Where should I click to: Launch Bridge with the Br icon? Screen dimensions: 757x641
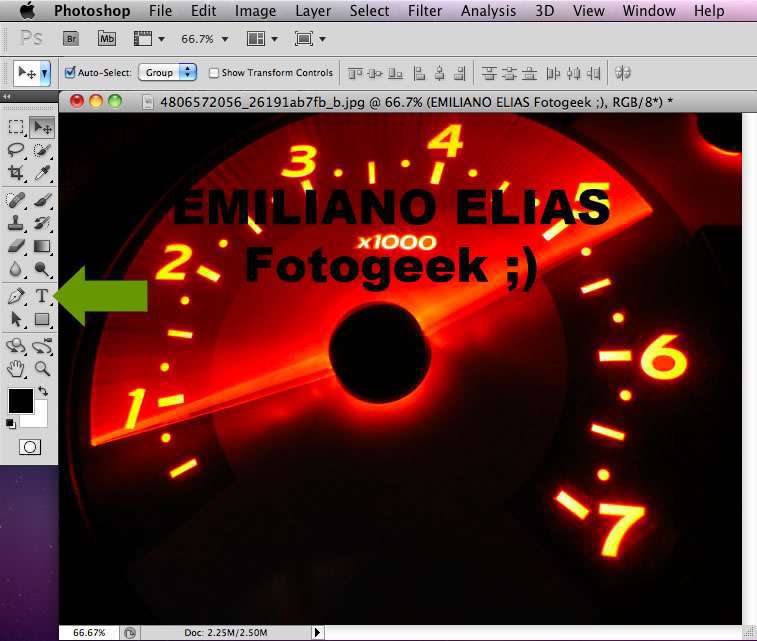pyautogui.click(x=71, y=39)
